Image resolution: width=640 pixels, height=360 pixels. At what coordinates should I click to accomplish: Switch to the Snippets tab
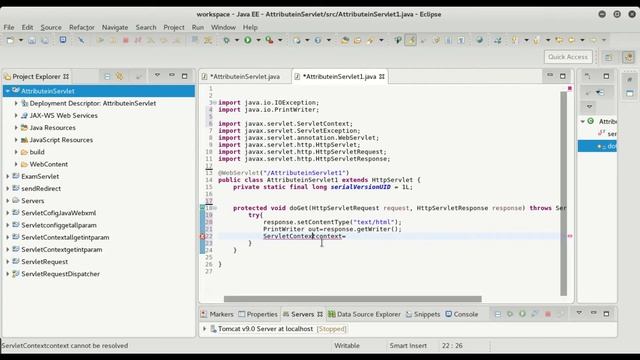pos(423,314)
